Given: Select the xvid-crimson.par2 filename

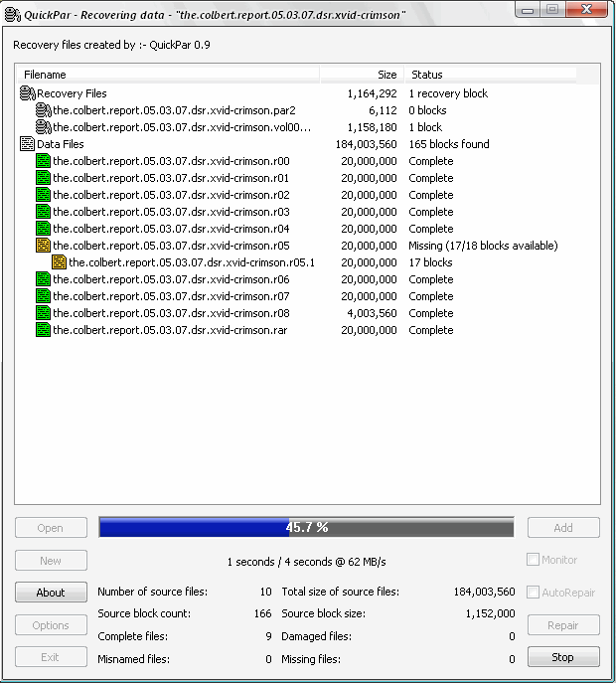Looking at the screenshot, I should pos(174,110).
